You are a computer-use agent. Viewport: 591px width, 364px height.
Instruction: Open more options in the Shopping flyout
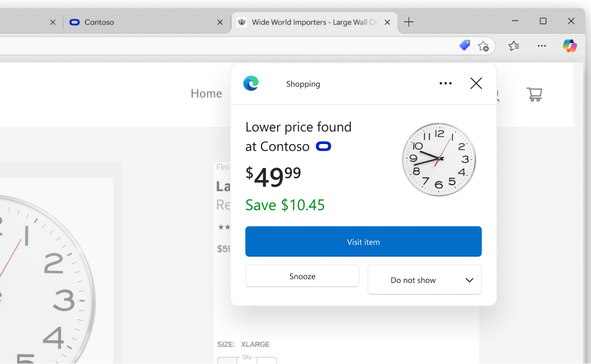[446, 83]
